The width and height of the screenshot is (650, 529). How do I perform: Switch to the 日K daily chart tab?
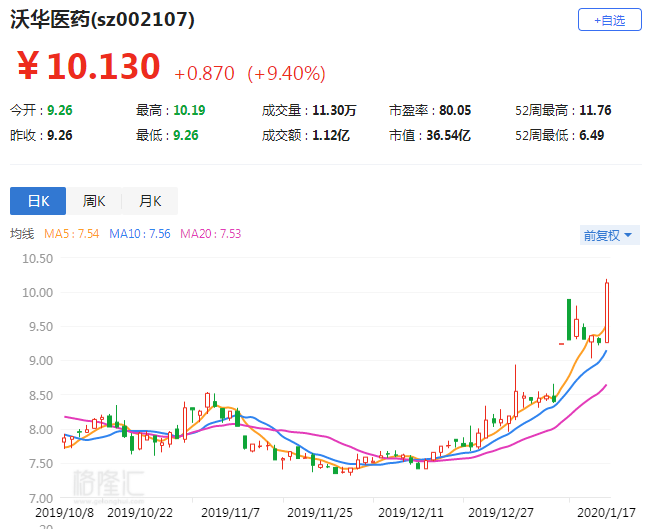[38, 201]
